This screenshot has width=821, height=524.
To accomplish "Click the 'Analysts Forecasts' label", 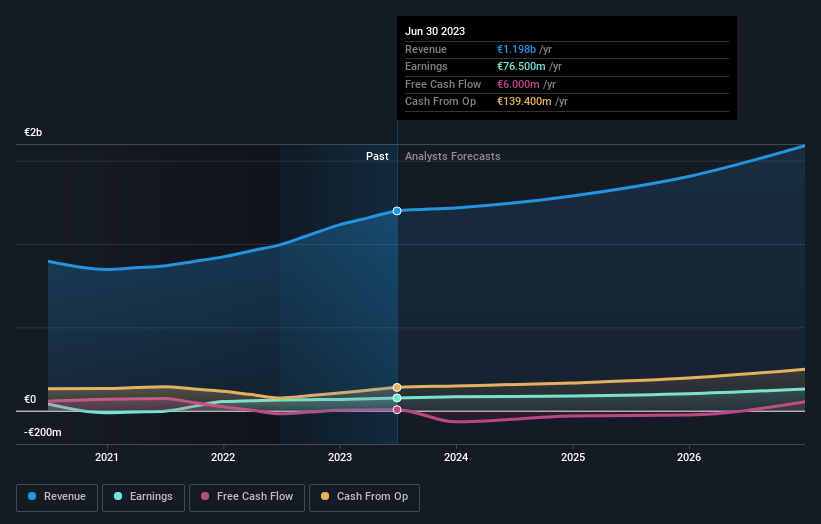I will 452,156.
